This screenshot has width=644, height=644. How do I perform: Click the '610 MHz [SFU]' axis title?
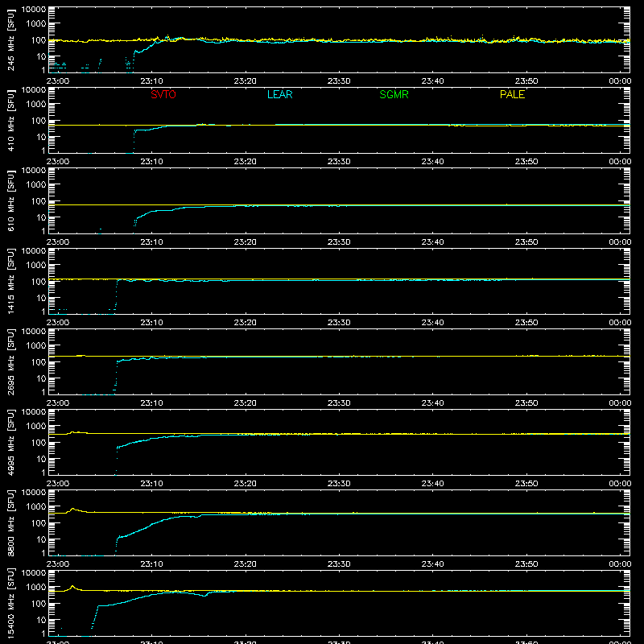11,201
